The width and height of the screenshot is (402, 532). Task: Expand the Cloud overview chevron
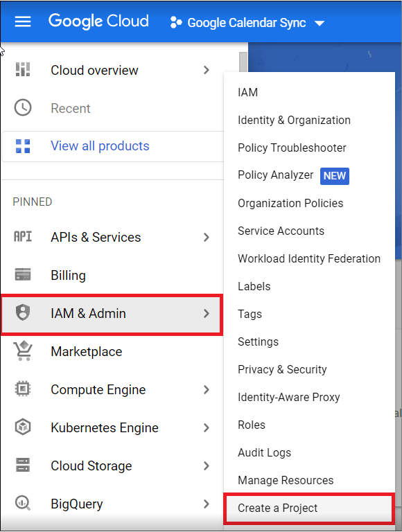(x=206, y=70)
